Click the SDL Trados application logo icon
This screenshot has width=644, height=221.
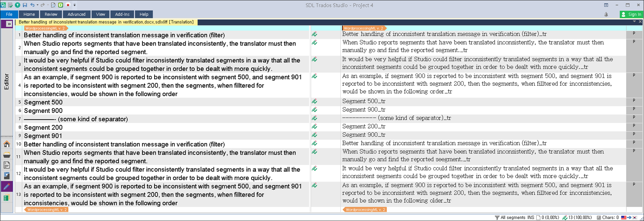[3, 5]
